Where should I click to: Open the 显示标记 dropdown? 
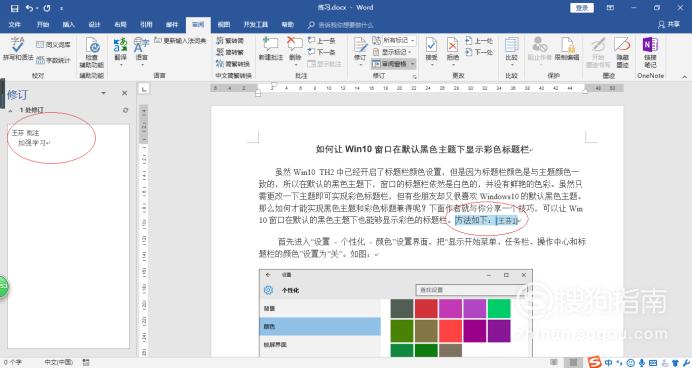pos(392,52)
